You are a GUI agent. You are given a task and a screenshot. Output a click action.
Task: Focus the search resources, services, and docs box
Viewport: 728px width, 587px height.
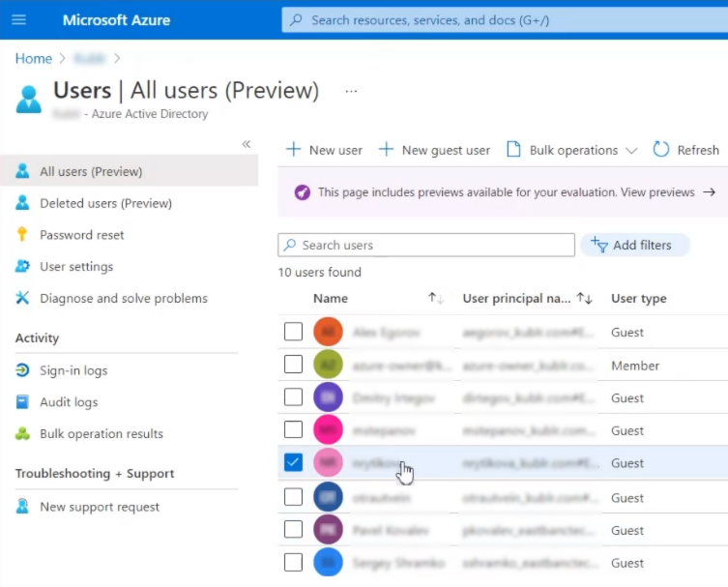coord(505,20)
